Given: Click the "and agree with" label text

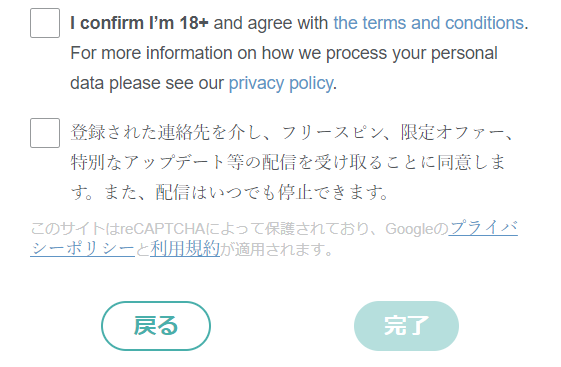Looking at the screenshot, I should click(271, 23).
